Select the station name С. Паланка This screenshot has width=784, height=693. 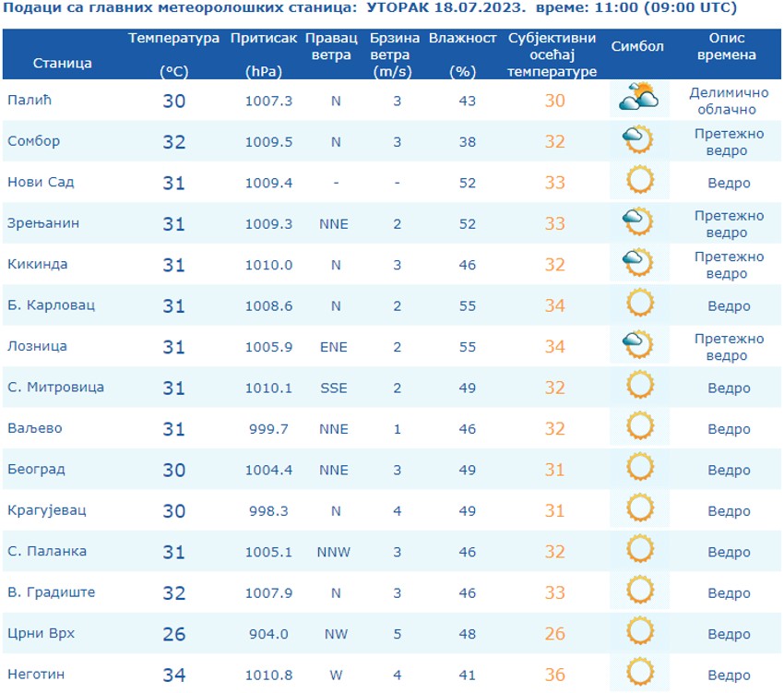coord(47,551)
